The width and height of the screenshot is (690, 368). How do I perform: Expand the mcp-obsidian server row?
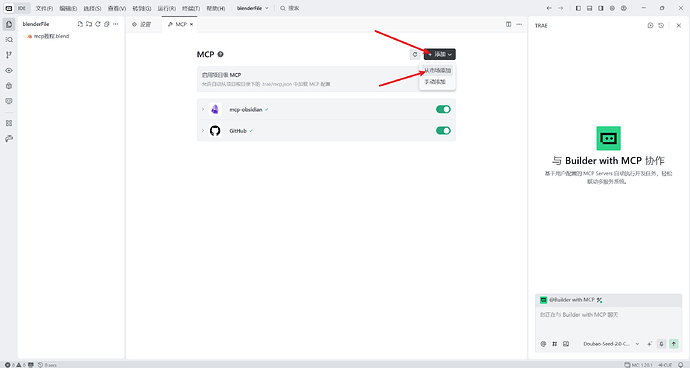[202, 109]
